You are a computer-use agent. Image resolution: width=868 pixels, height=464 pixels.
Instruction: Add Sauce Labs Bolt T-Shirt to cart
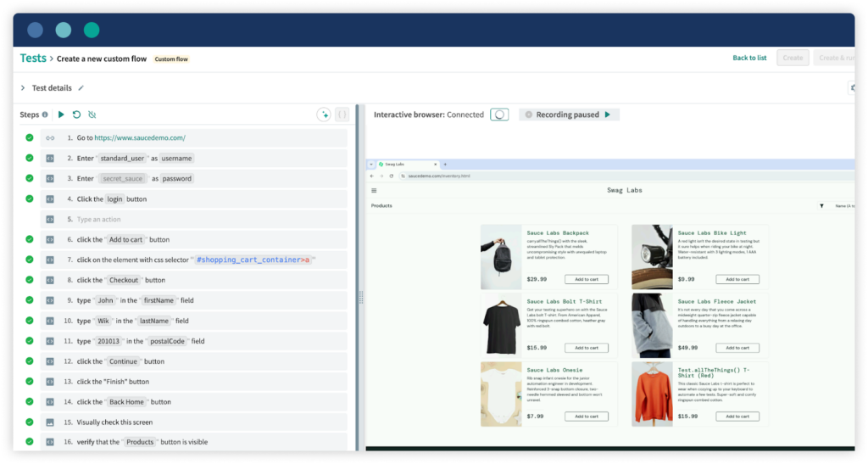[587, 348]
